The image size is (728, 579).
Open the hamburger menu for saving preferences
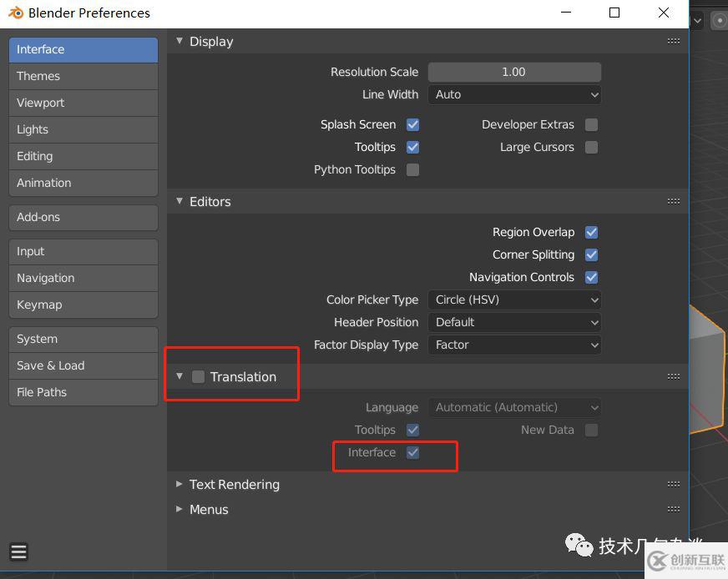(x=18, y=551)
